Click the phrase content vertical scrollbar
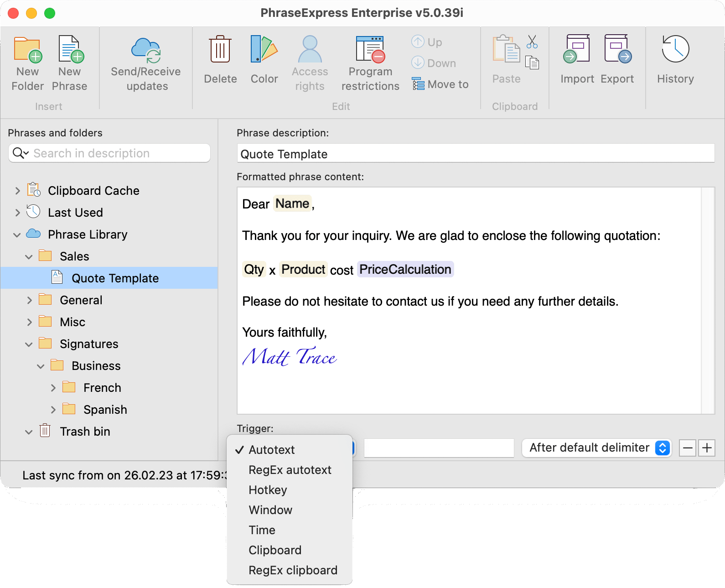 pyautogui.click(x=708, y=301)
